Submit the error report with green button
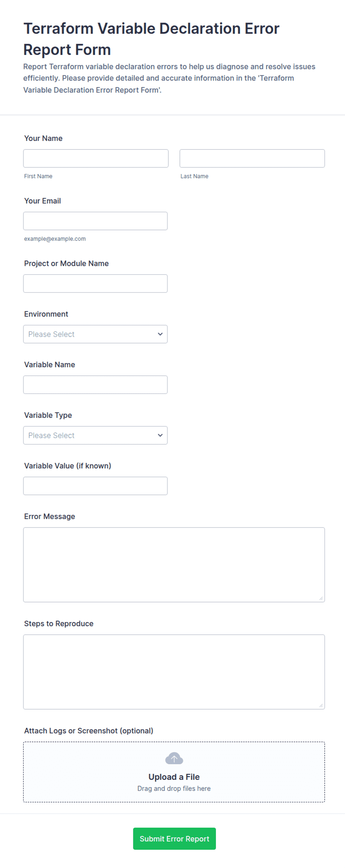The image size is (345, 868). (x=174, y=839)
